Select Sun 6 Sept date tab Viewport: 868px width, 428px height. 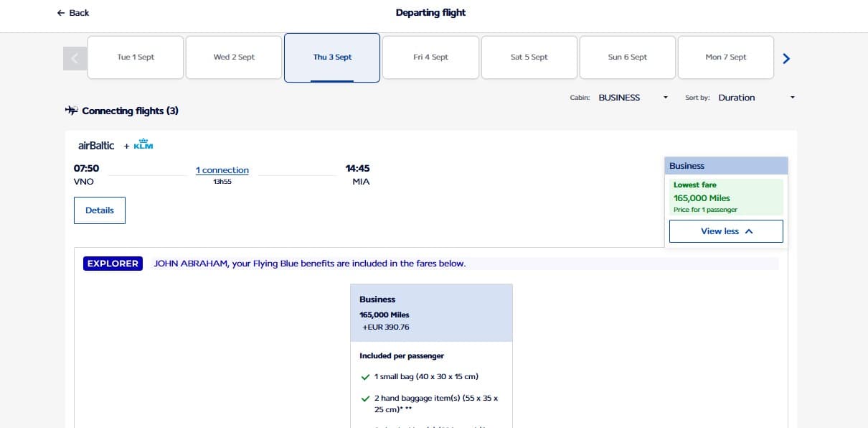627,57
